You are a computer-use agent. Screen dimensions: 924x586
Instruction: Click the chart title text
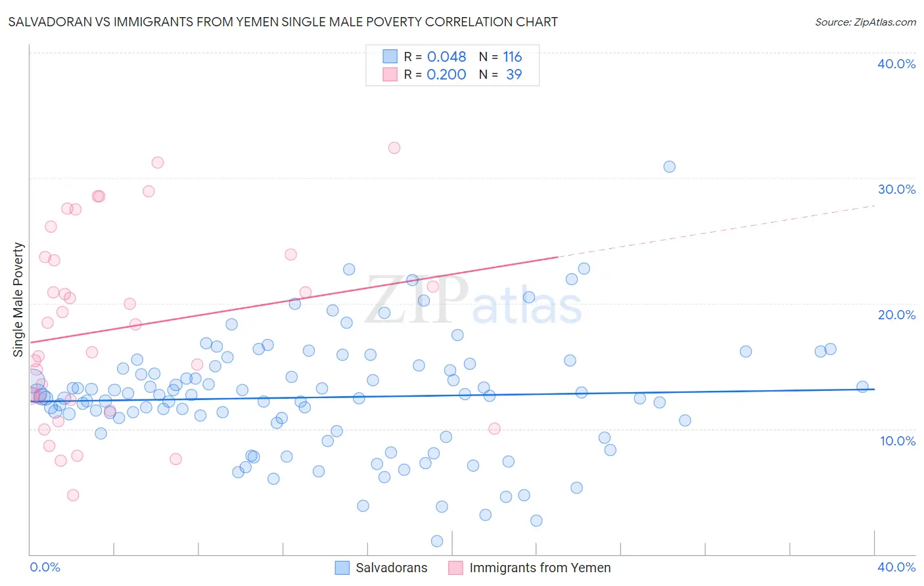point(283,22)
